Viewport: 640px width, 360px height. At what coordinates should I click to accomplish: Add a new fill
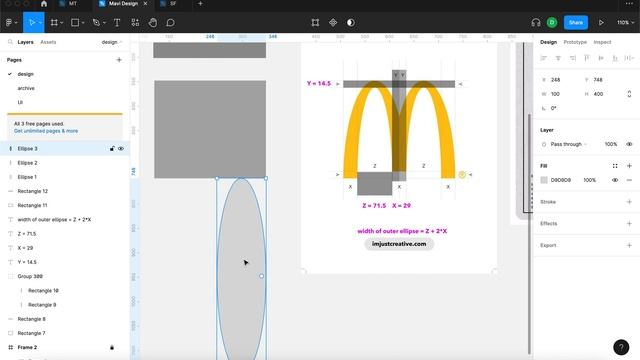629,166
